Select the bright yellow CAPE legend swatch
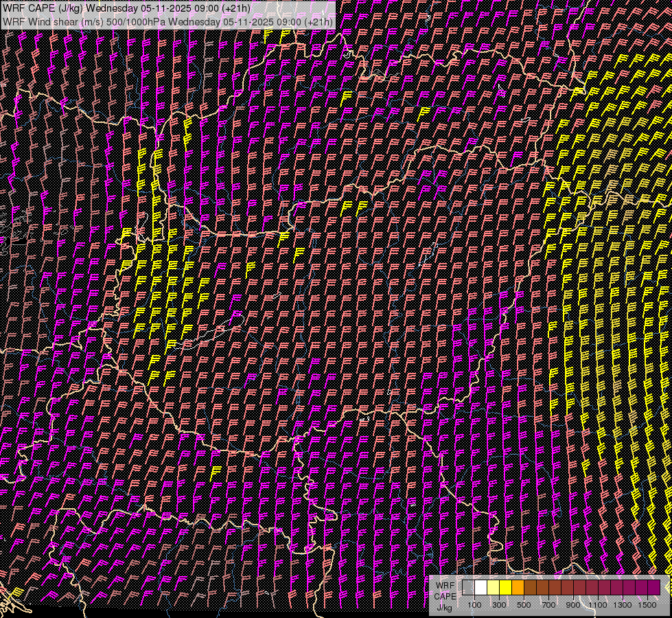This screenshot has width=672, height=618. pos(506,588)
